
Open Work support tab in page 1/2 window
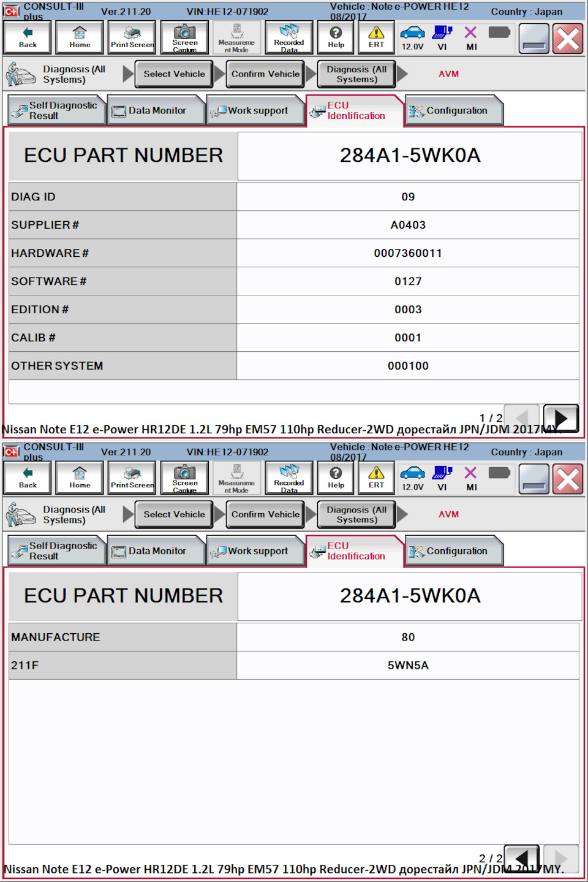(256, 110)
